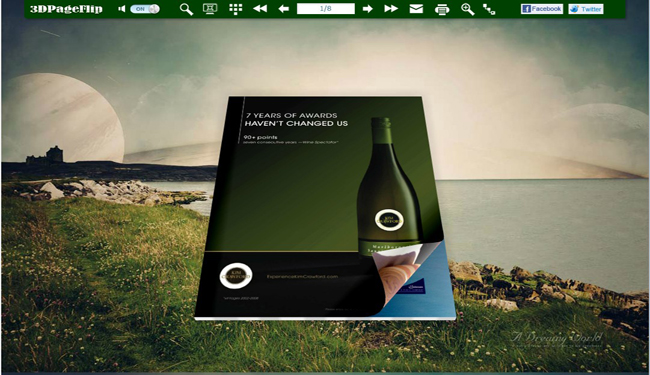This screenshot has height=375, width=650.
Task: Share on Twitter button
Action: tap(586, 9)
